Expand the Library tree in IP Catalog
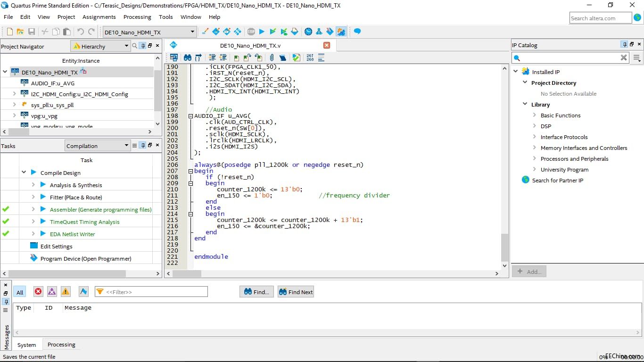This screenshot has width=644, height=362. pos(524,104)
